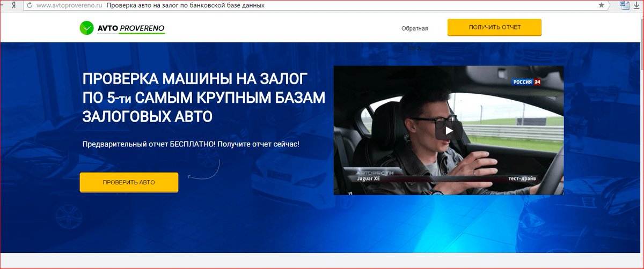Bookmark page with the star icon
This screenshot has width=644, height=269.
602,5
